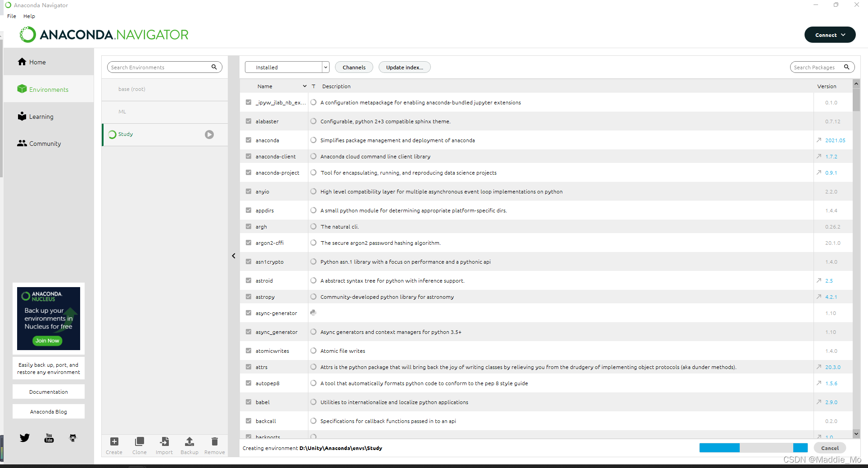Image resolution: width=868 pixels, height=468 pixels.
Task: Uncheck the anaconda package checkbox
Action: (x=249, y=140)
